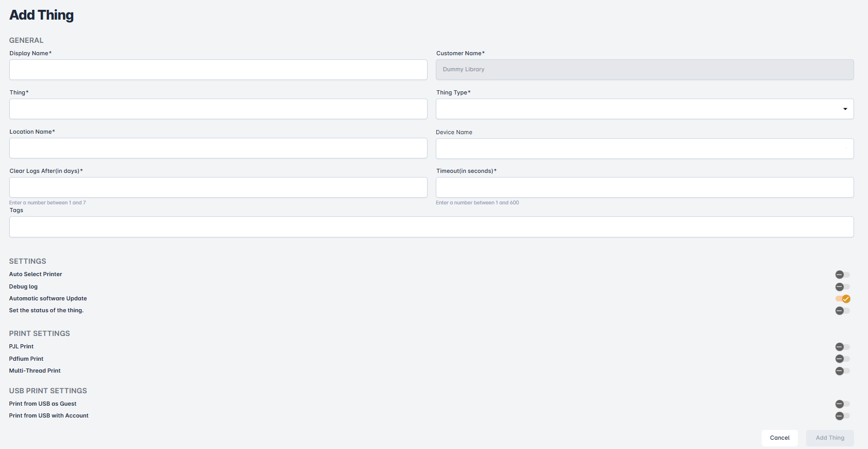This screenshot has width=868, height=449.
Task: Toggle Set the status of the thing
Action: 842,311
